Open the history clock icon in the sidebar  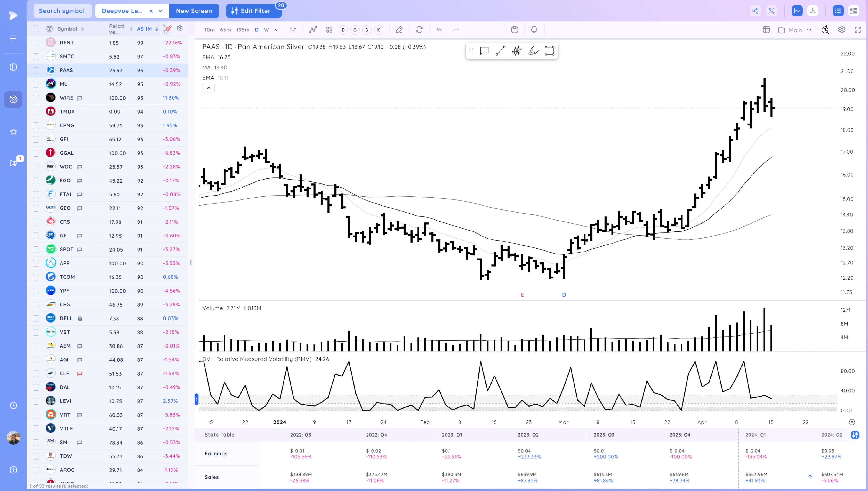[13, 405]
